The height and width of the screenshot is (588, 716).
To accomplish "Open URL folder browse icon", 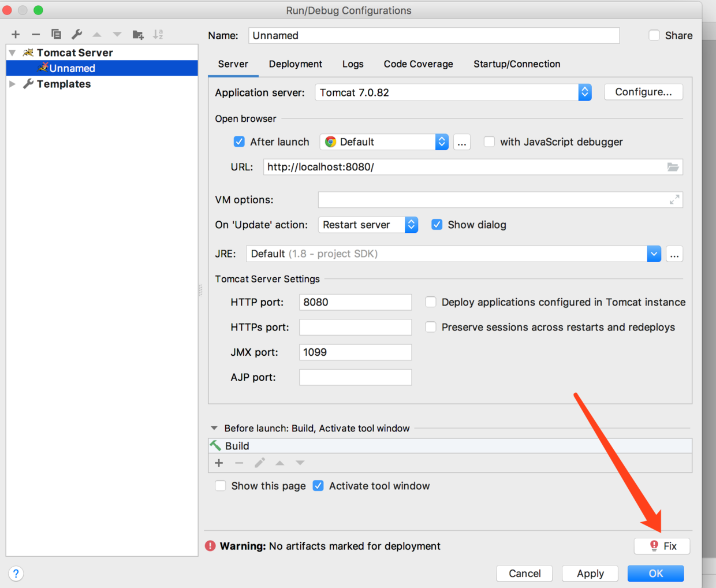I will 673,167.
